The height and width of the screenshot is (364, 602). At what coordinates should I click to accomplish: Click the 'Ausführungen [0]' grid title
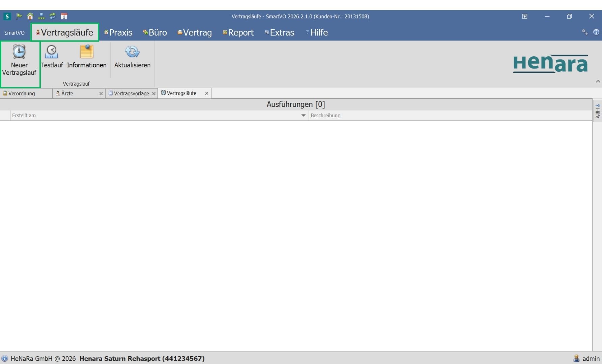[296, 104]
